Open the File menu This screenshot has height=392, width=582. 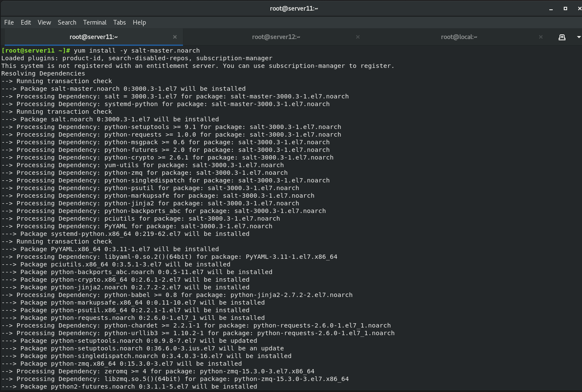[x=8, y=22]
